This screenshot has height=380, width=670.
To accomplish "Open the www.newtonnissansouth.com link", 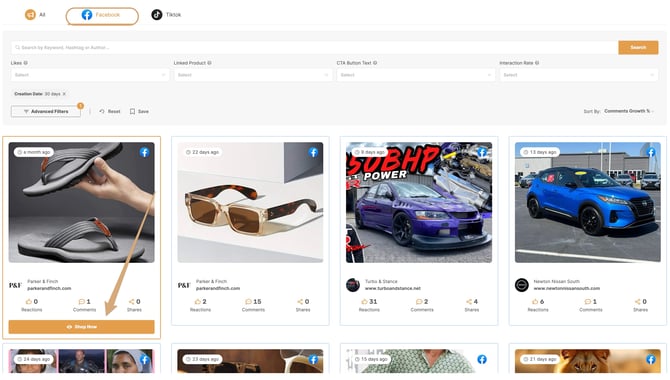I will click(567, 289).
